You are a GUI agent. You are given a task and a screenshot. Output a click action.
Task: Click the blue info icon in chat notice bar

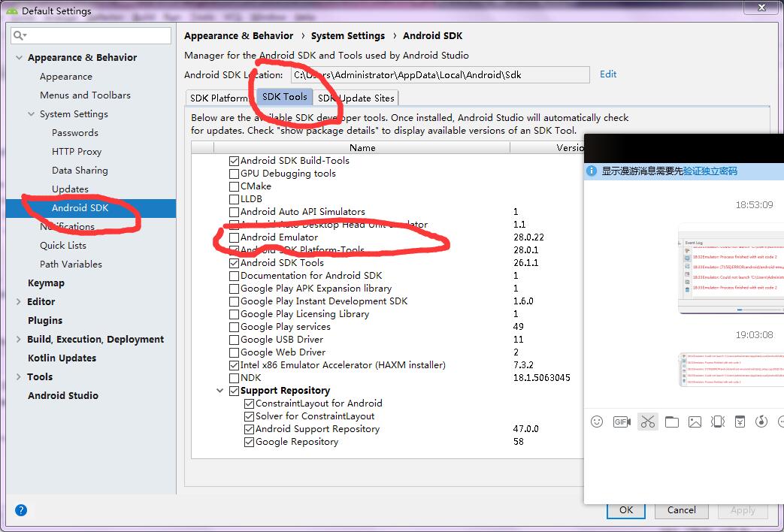591,171
